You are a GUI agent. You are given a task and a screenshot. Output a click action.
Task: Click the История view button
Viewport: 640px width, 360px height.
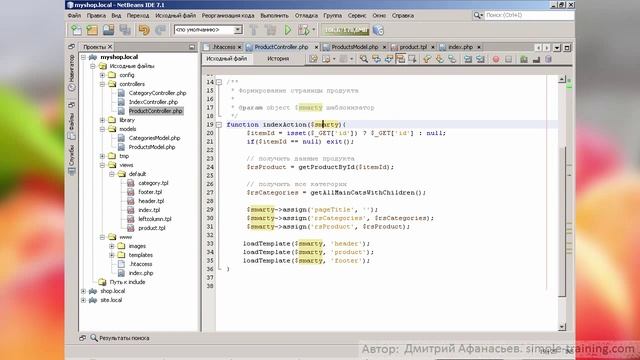point(278,59)
